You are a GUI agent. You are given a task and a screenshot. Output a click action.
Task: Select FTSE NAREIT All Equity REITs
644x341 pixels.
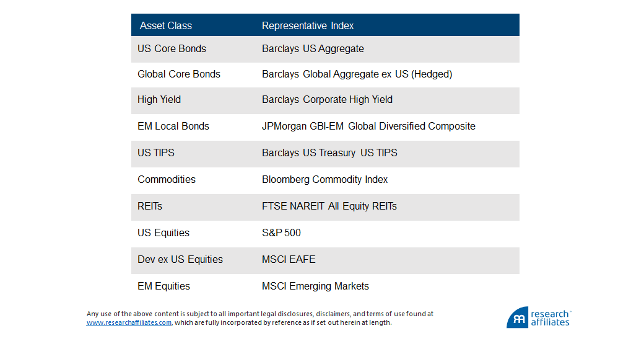pyautogui.click(x=329, y=206)
